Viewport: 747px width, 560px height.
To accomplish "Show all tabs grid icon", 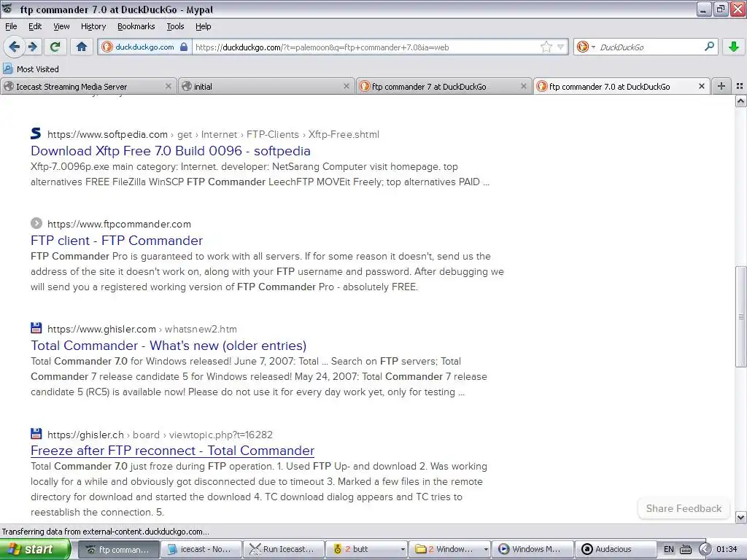I will 740,86.
